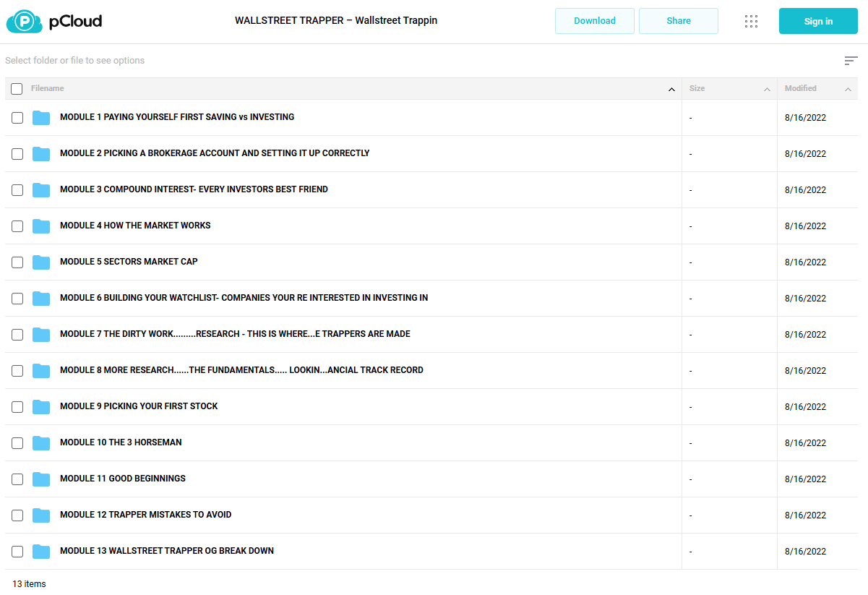The height and width of the screenshot is (595, 868).
Task: Click folder icon for MODULE 10 THE 3 HORSEMAN
Action: 41,443
